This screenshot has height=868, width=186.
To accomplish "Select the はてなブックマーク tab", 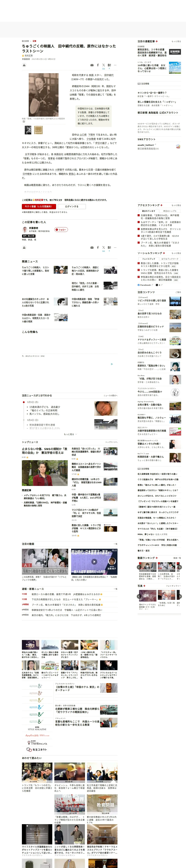I will pyautogui.click(x=170, y=259).
